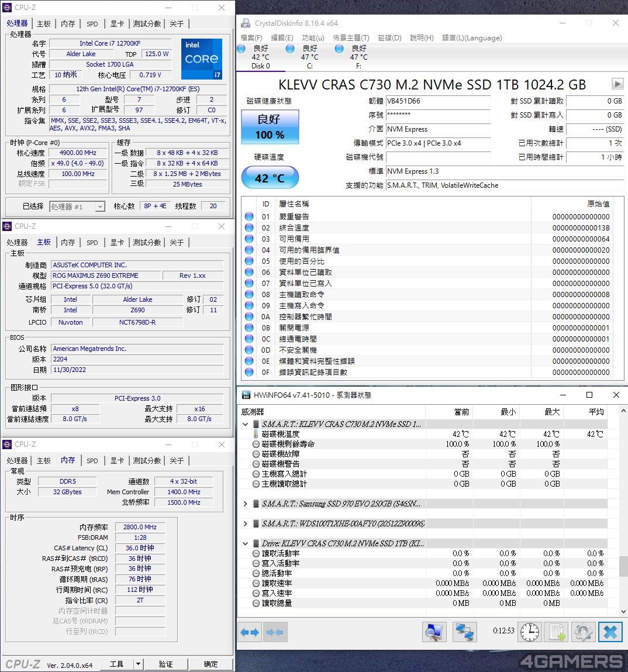
Task: Click the 工具 button in CPU-Z
Action: tap(116, 664)
